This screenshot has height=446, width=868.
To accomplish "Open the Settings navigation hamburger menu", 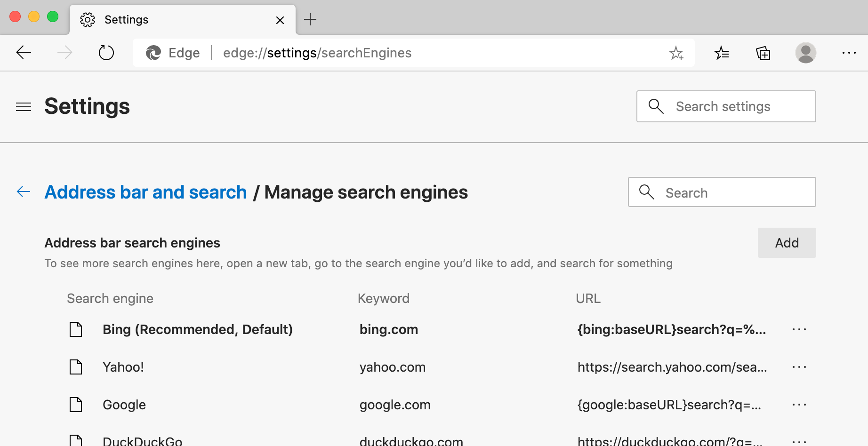I will coord(24,107).
